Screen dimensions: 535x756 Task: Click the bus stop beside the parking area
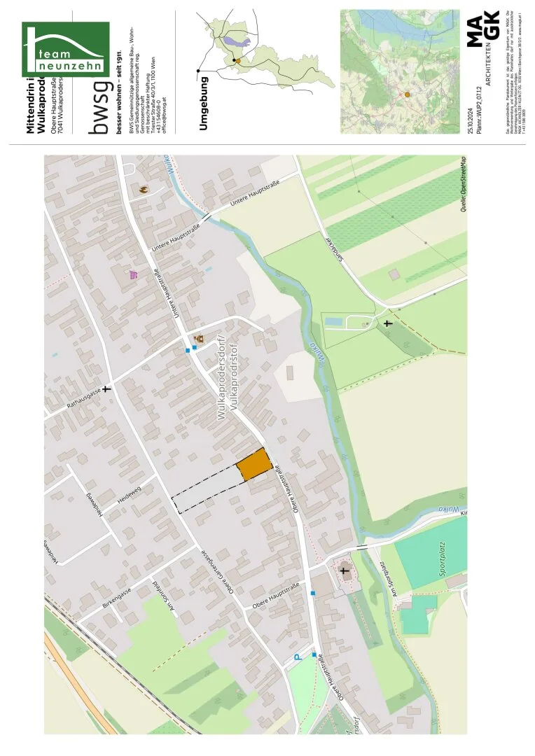[314, 654]
